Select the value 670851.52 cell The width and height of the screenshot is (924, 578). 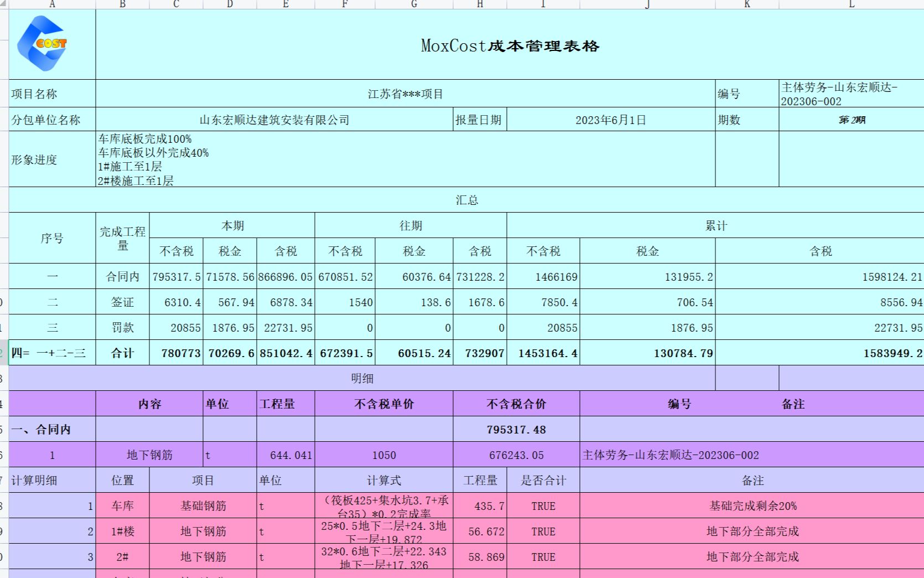[x=345, y=276]
